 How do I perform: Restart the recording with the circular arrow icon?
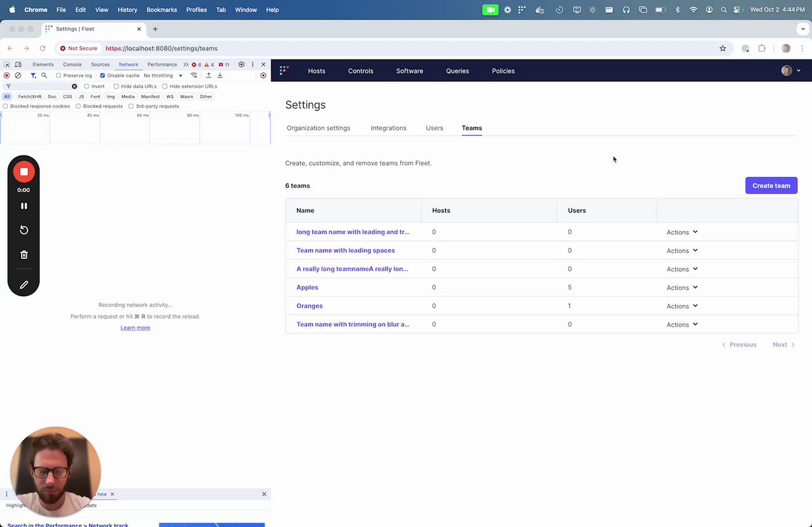coord(23,230)
